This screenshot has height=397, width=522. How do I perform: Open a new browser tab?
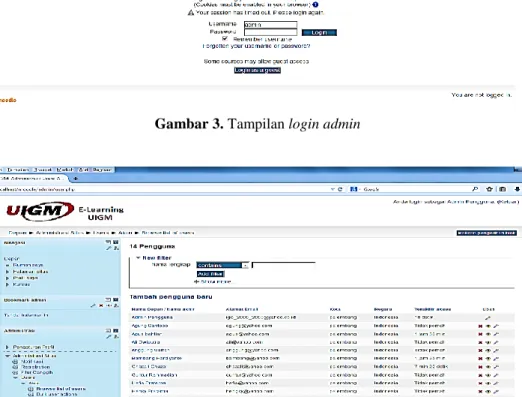point(76,178)
